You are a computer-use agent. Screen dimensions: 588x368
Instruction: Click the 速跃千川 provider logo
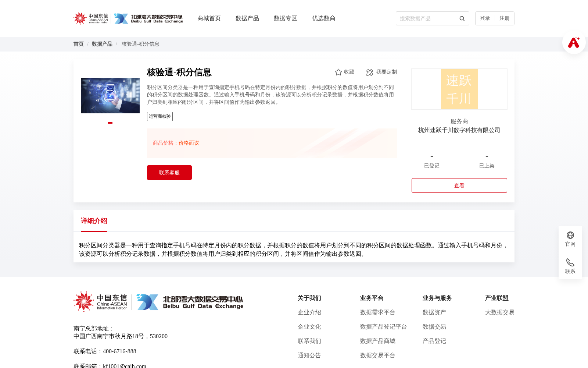459,89
